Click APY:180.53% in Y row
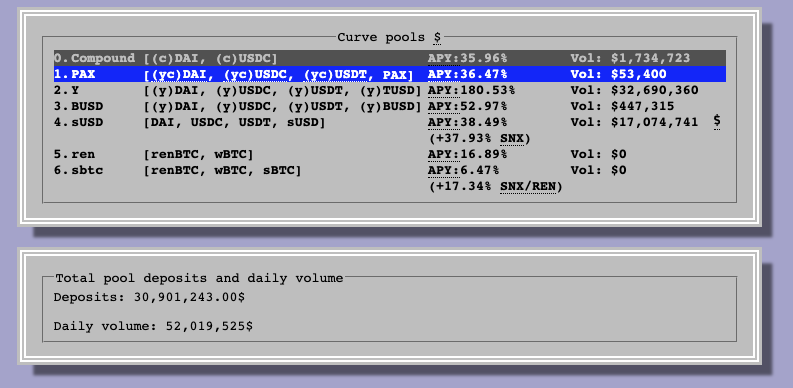This screenshot has height=388, width=793. (x=471, y=91)
